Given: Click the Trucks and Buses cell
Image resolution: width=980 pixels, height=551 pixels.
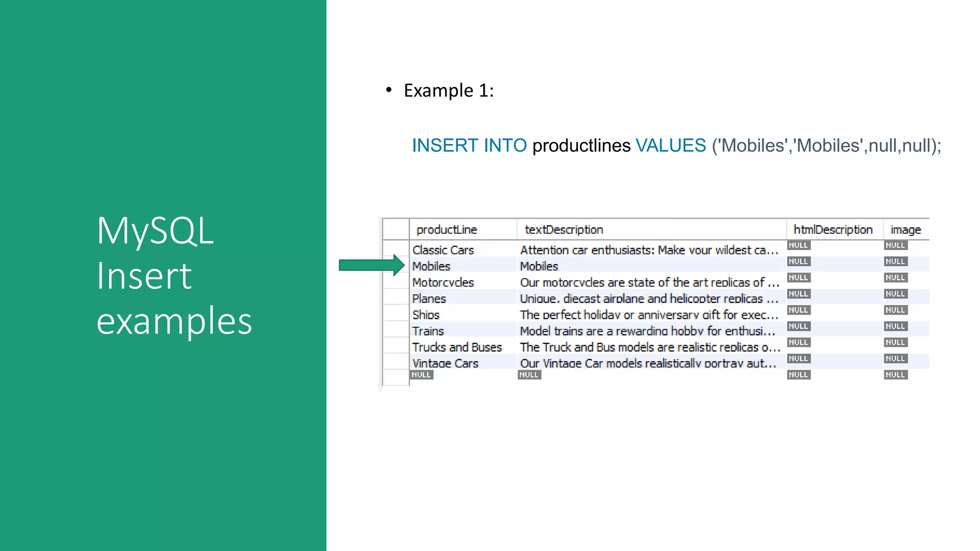Looking at the screenshot, I should click(457, 347).
